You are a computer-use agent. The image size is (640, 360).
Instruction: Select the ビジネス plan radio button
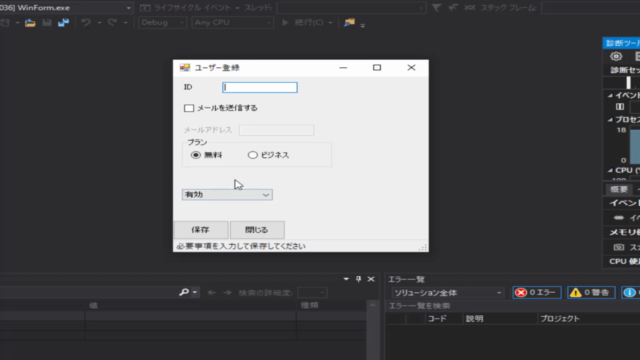[253, 155]
